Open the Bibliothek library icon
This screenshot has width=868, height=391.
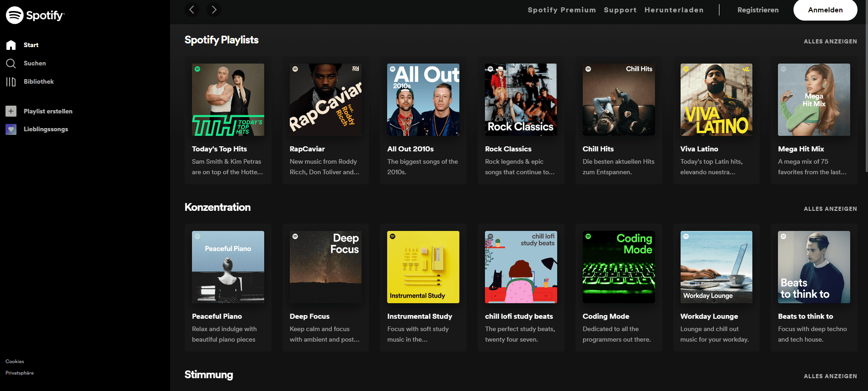(11, 81)
